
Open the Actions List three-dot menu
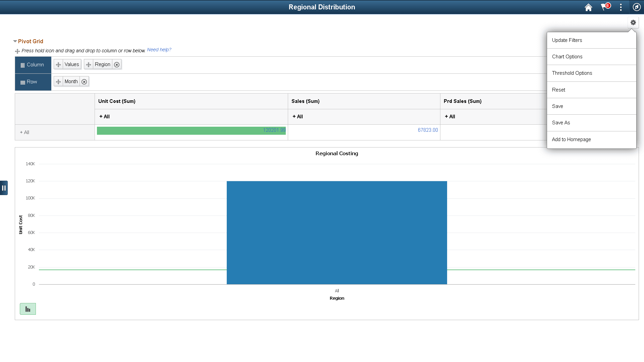[x=621, y=7]
